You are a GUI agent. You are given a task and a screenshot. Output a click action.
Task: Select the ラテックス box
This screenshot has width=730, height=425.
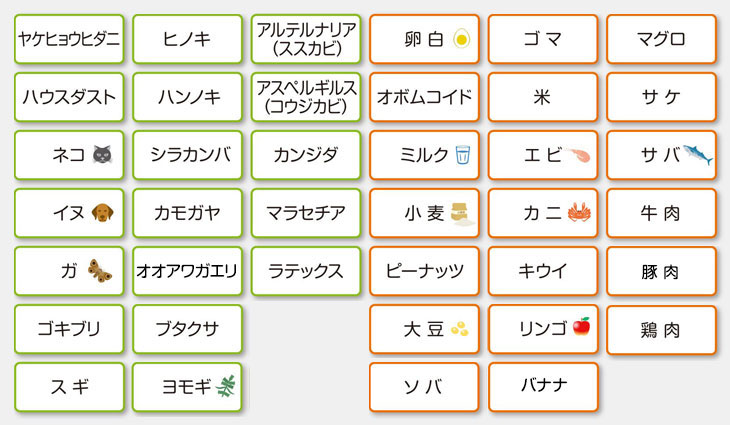click(x=306, y=271)
